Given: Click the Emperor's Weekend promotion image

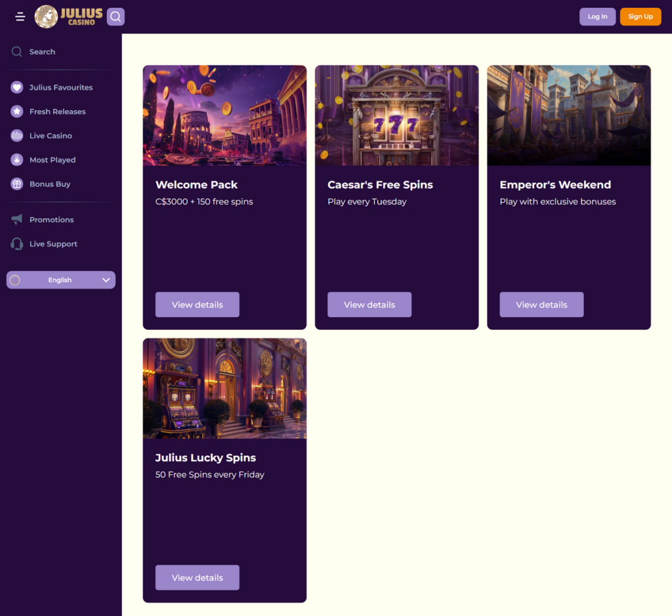Looking at the screenshot, I should [x=568, y=115].
